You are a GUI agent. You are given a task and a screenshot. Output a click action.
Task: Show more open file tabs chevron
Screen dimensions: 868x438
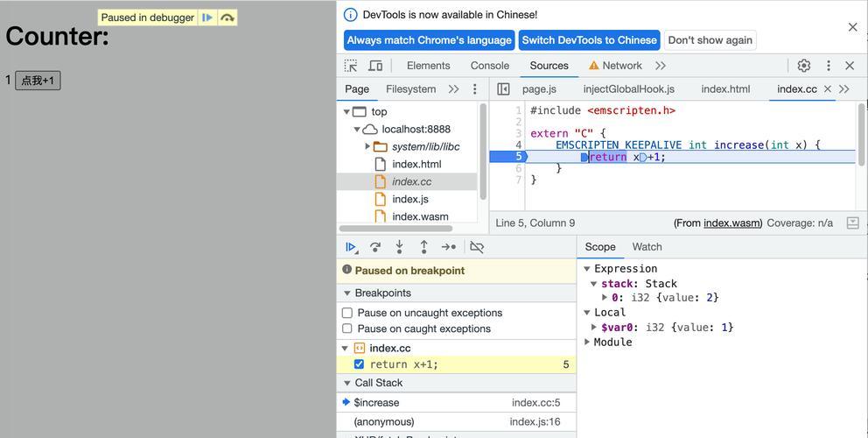click(843, 89)
